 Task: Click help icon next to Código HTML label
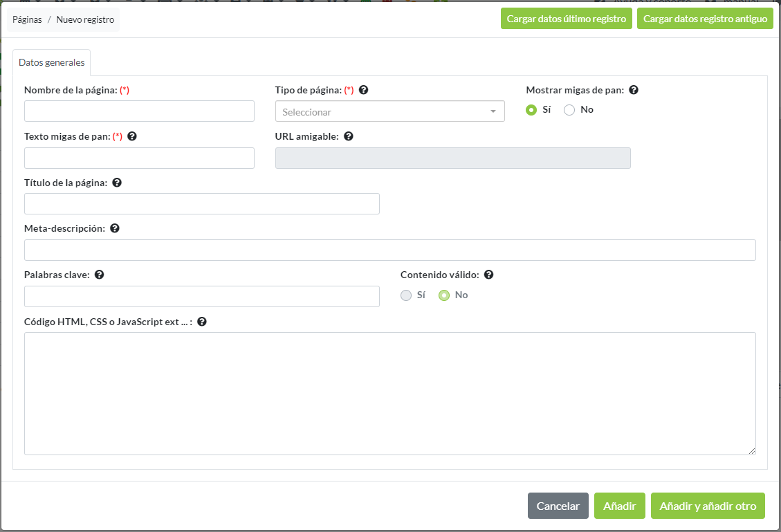tap(202, 322)
